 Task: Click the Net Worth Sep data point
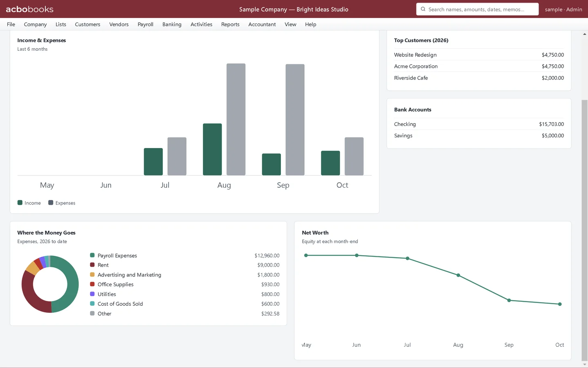tap(509, 300)
